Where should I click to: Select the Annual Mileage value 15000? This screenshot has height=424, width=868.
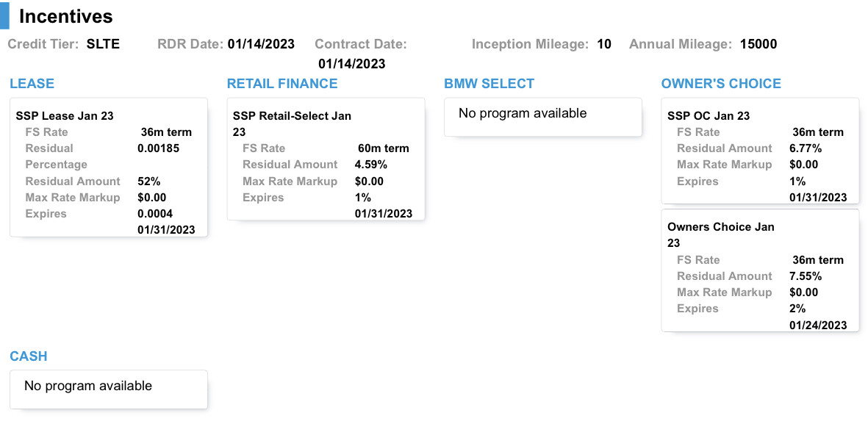pos(758,44)
